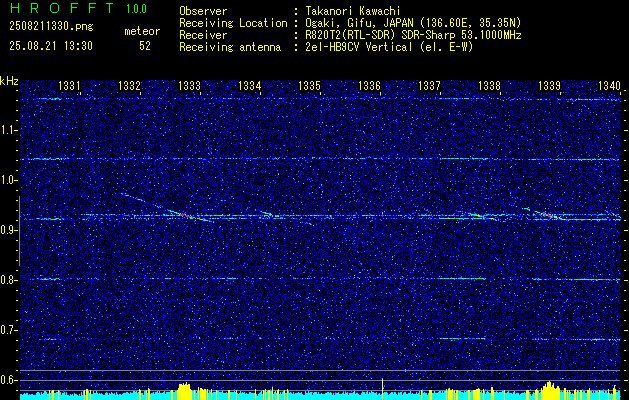Click the 0.8 kHz axis label
This screenshot has width=629, height=400.
tap(8, 280)
